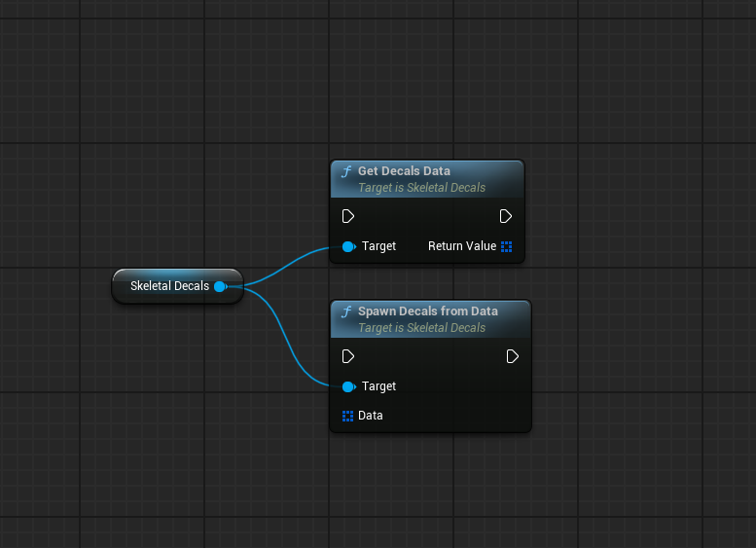Click the Return Value label text

point(462,246)
